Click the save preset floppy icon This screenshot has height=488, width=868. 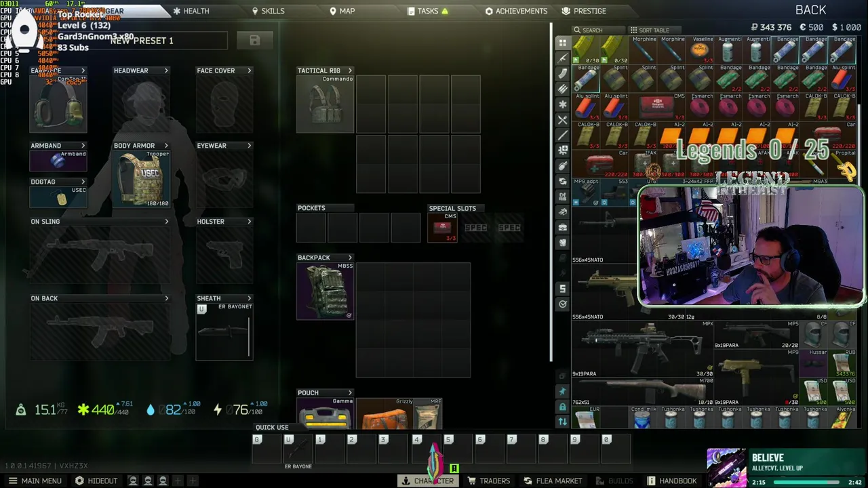[255, 41]
